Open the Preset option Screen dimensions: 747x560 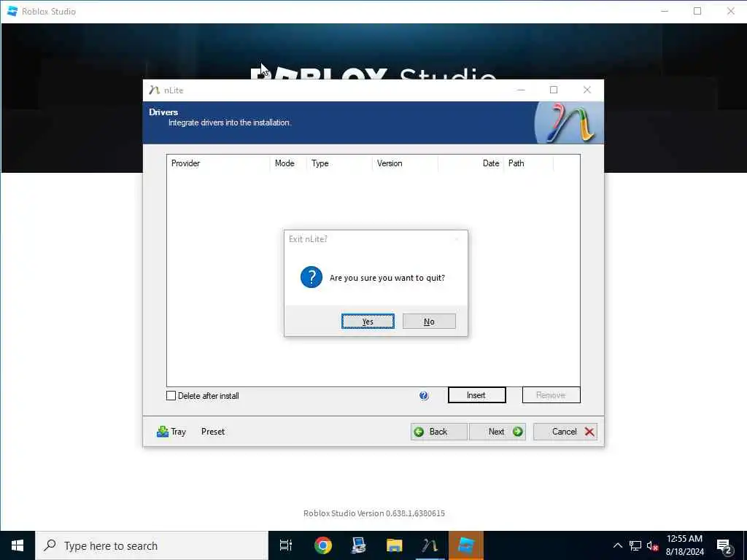[212, 432]
